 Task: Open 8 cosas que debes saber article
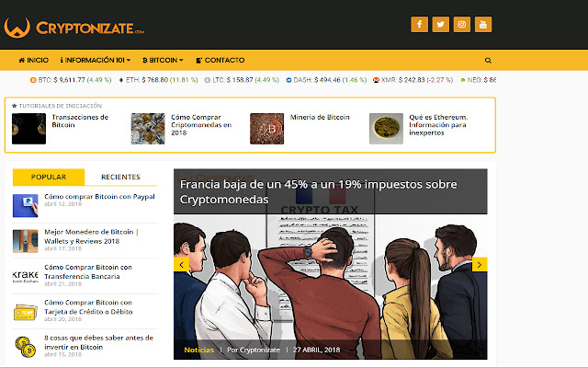[x=98, y=342]
